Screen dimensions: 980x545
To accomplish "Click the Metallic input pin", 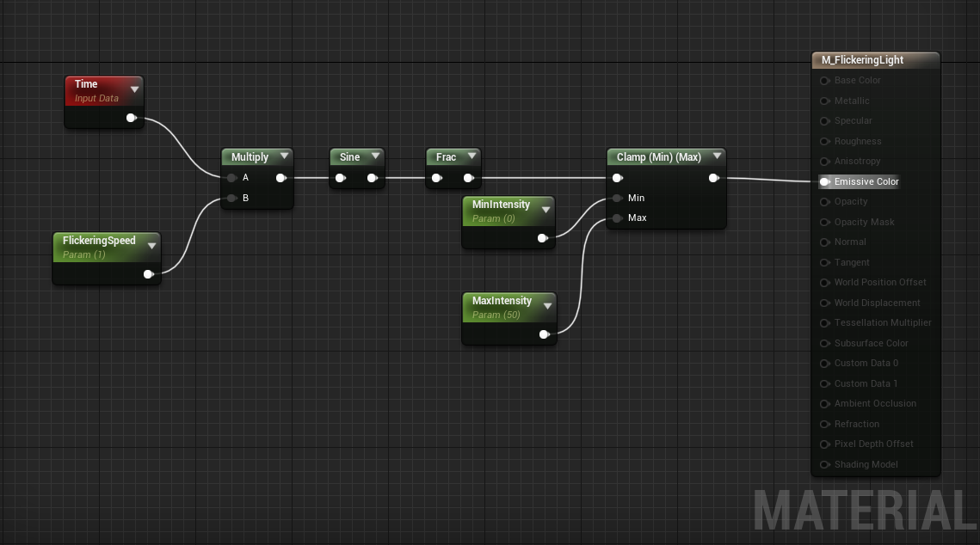I will click(x=825, y=101).
